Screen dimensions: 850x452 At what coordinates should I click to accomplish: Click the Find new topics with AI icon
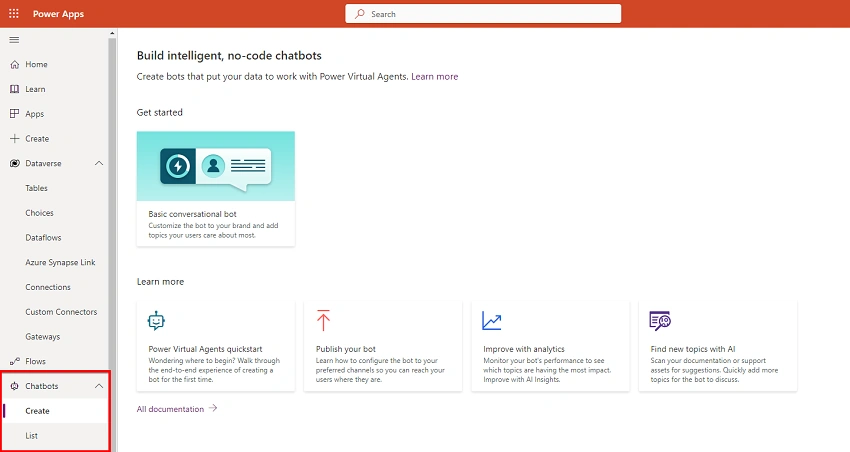(x=660, y=321)
